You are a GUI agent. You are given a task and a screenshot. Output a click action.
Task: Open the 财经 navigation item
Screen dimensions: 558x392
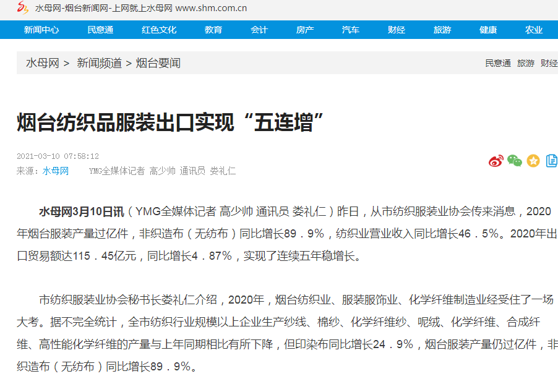(397, 30)
